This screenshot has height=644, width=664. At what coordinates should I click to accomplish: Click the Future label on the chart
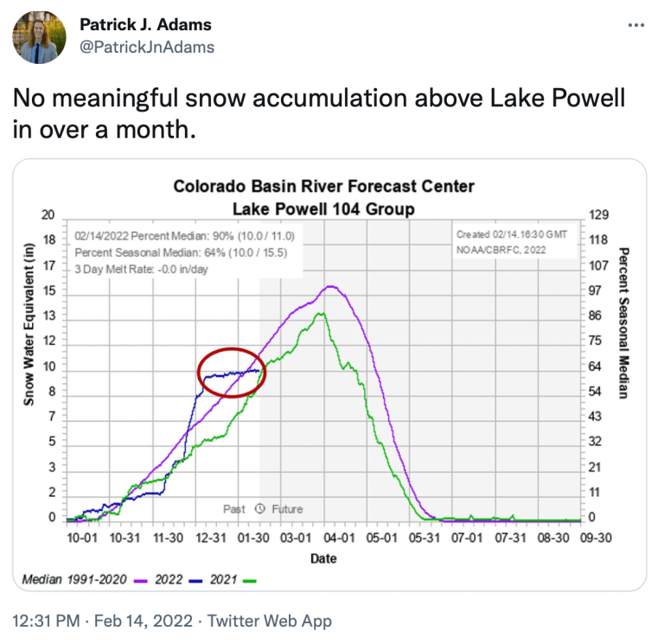pyautogui.click(x=287, y=509)
